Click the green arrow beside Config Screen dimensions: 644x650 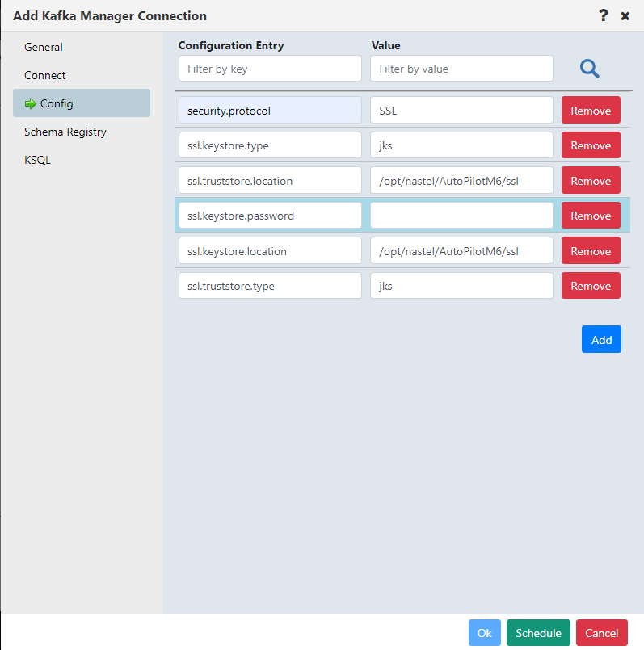point(30,103)
